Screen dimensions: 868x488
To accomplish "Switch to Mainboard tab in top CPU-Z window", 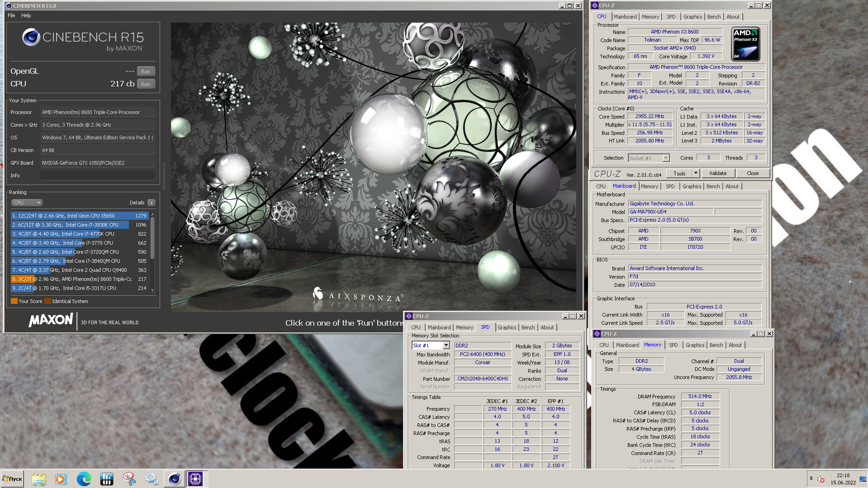I will (625, 17).
